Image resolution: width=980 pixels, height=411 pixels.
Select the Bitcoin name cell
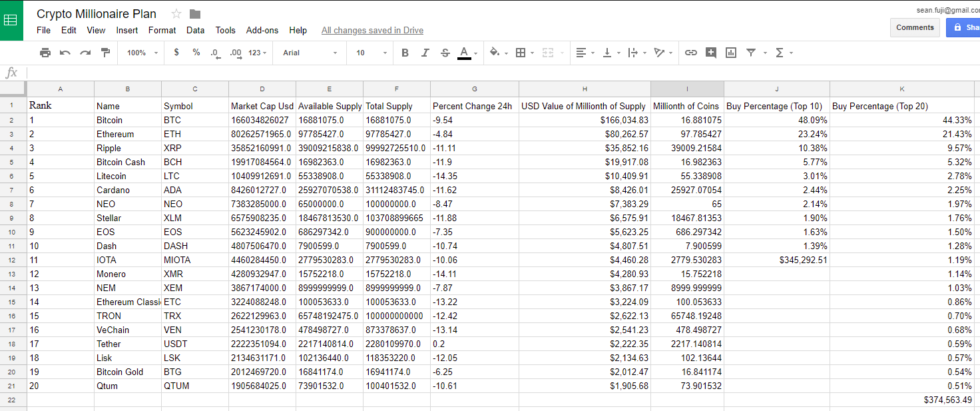[x=128, y=120]
